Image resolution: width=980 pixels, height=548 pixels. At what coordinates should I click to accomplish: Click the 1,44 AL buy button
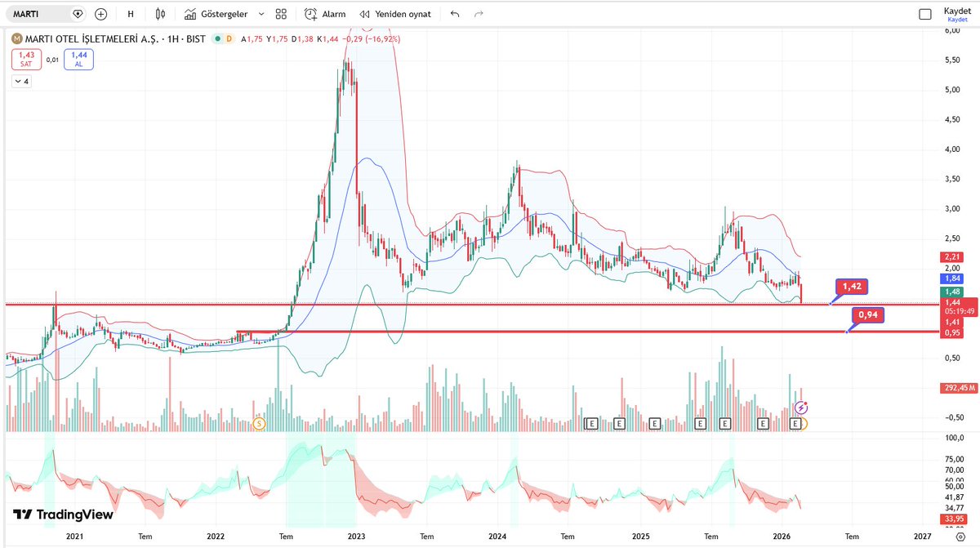pos(78,59)
